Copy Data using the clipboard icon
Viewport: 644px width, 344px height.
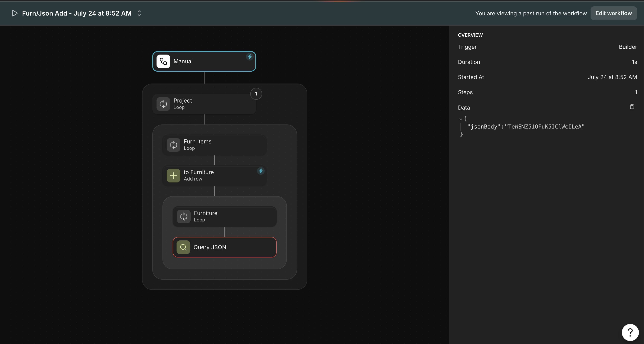[632, 107]
